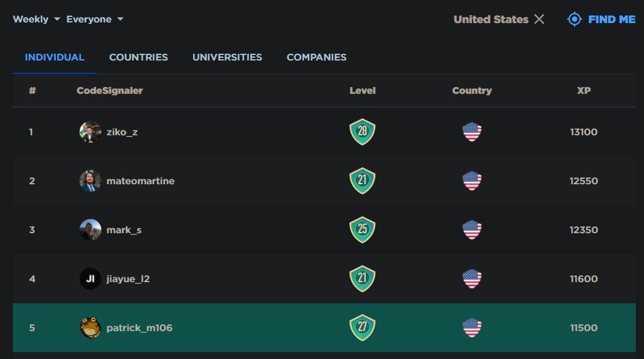
Task: Click the US flag in mark_s's row
Action: 472,230
